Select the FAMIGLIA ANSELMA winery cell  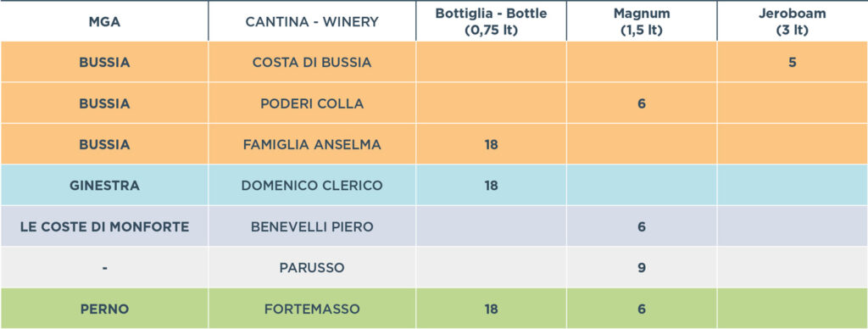coord(312,144)
